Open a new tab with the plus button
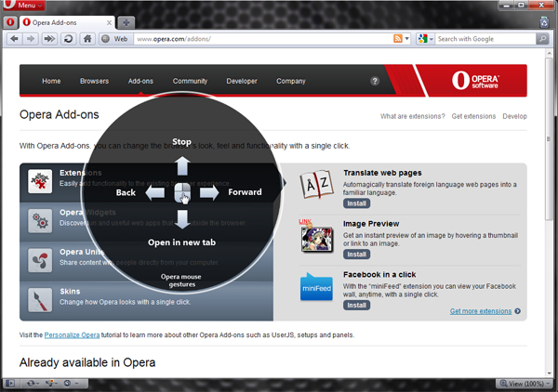Screen dimensions: 558x392 pyautogui.click(x=126, y=22)
